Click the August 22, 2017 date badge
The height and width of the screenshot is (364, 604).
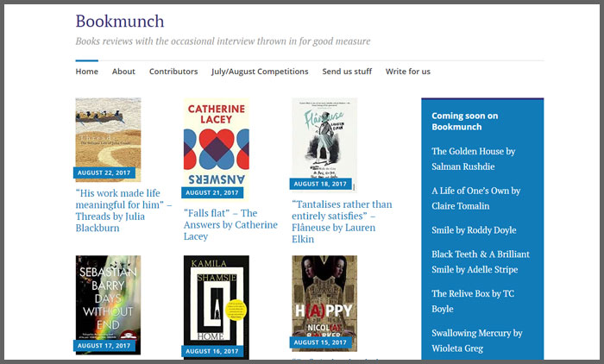point(104,173)
